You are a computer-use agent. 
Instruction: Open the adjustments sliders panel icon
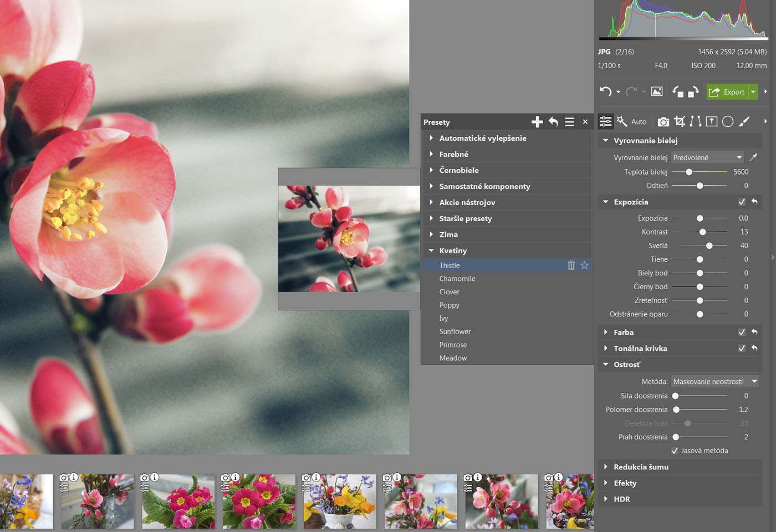pos(606,121)
